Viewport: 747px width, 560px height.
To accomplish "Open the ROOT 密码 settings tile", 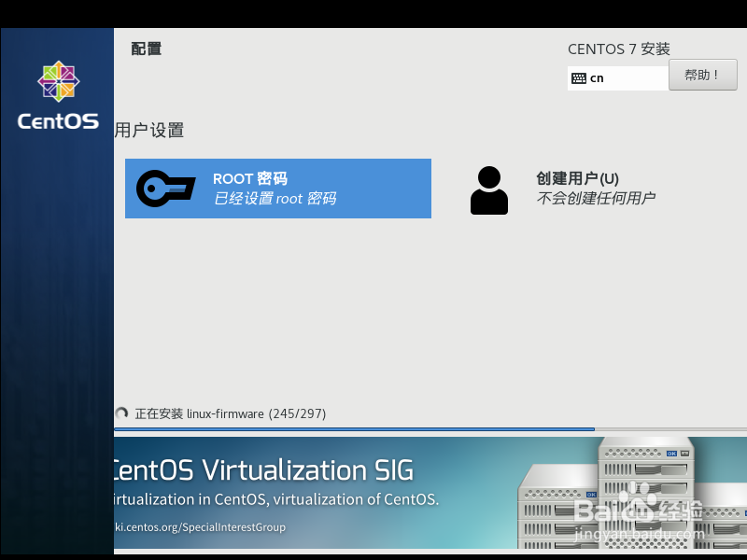I will pos(277,189).
